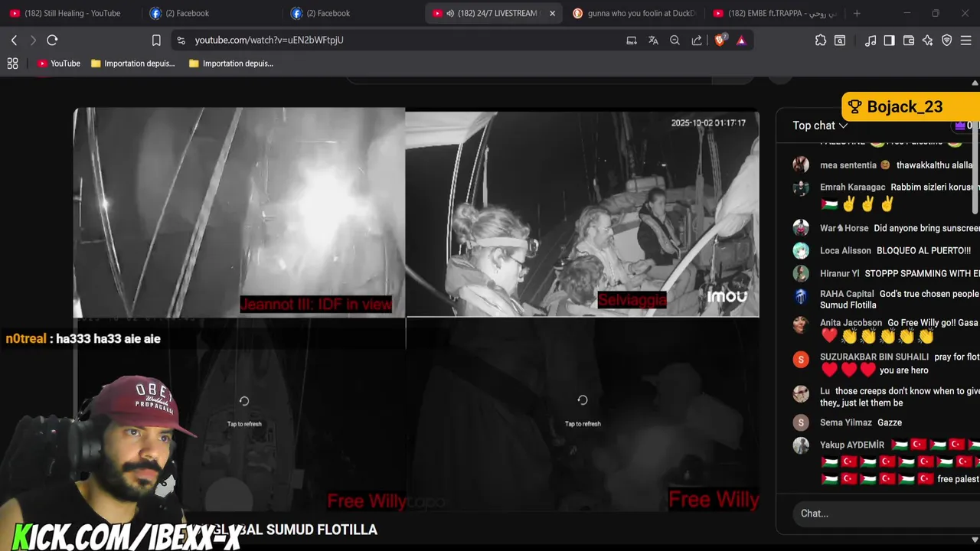Image resolution: width=980 pixels, height=551 pixels.
Task: Open the apps grid in bookmarks bar
Action: pos(12,64)
